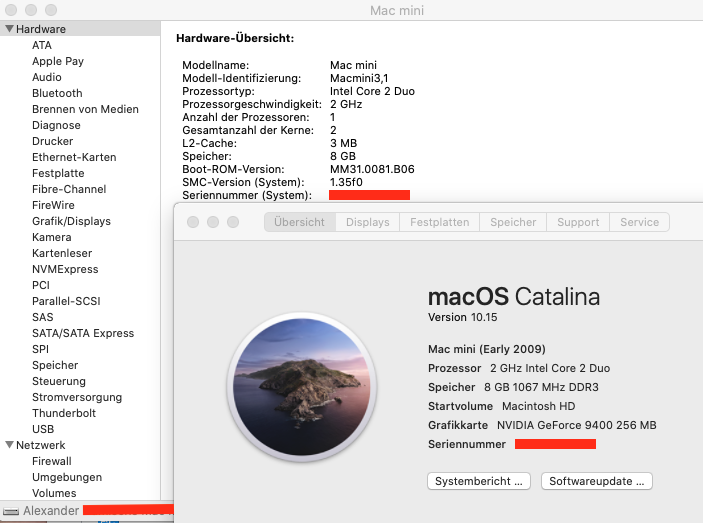Select Diagnose in the sidebar
The height and width of the screenshot is (523, 703).
tap(56, 125)
